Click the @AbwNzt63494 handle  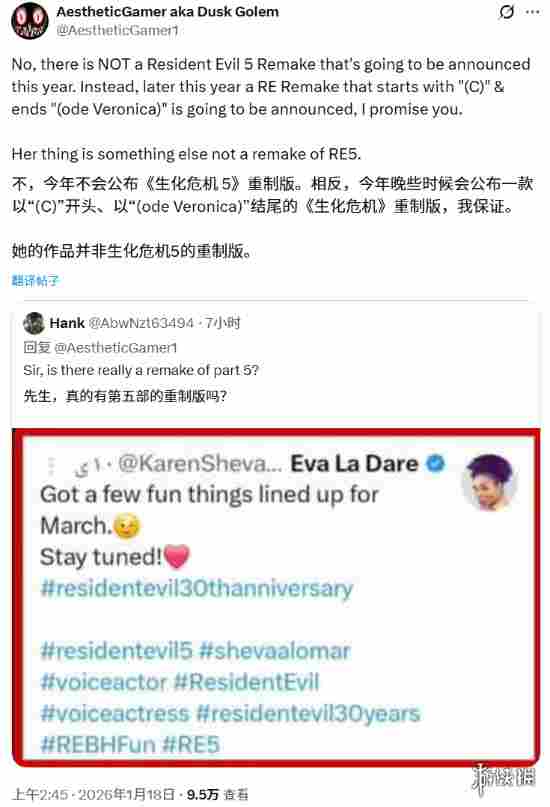[141, 323]
